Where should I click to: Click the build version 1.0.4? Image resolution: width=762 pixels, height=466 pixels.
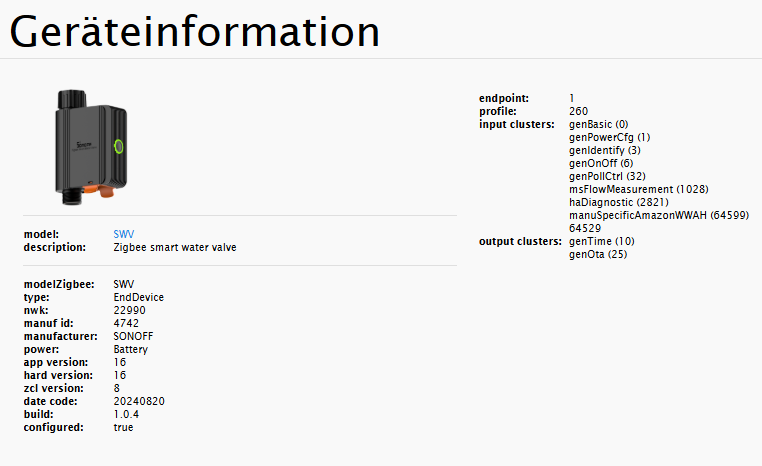click(x=127, y=414)
